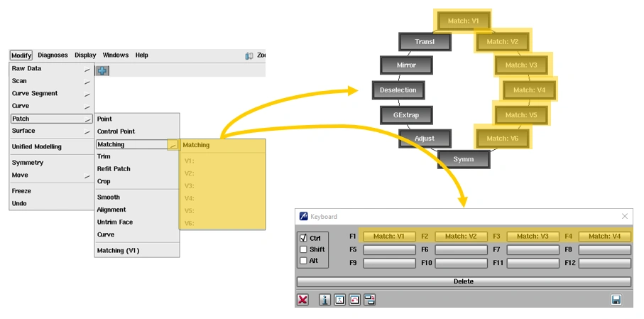Image resolution: width=644 pixels, height=319 pixels.
Task: Click Match: V6 in radial menu
Action: 502,139
